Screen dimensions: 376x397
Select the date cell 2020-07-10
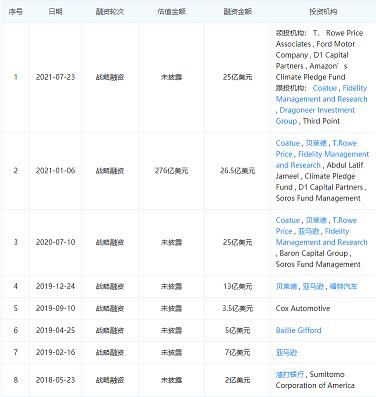click(55, 242)
